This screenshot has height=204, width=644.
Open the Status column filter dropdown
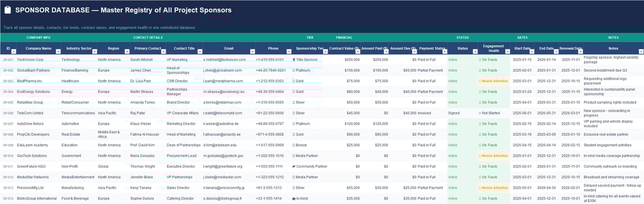475,51
